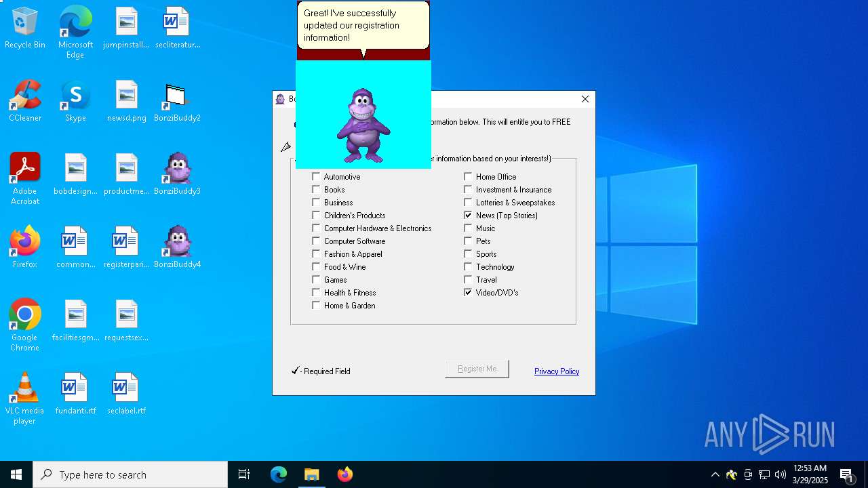Open the Recycle Bin desktop icon
Viewport: 868px width, 488px height.
click(25, 28)
